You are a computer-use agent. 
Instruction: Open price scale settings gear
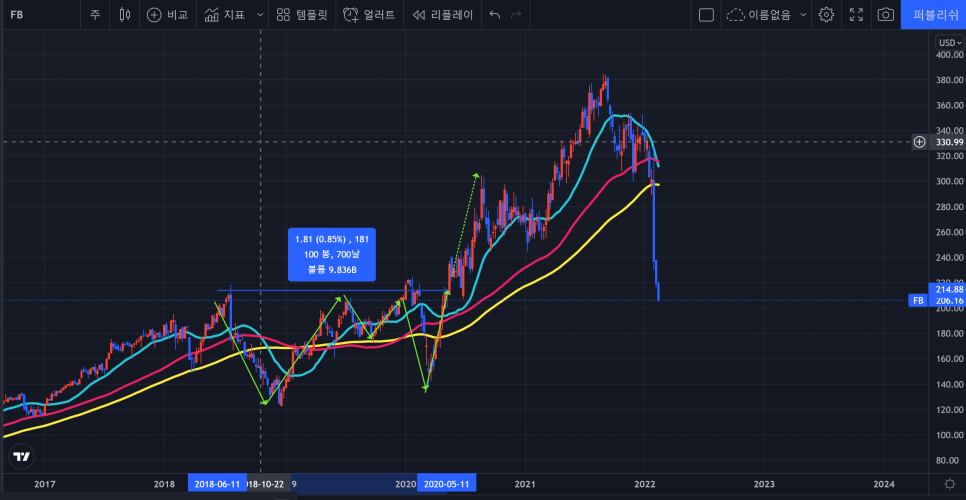950,483
